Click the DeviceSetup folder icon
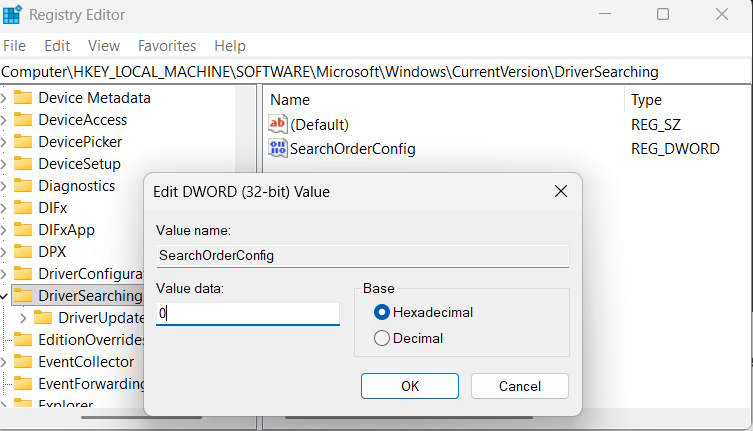 coord(23,164)
